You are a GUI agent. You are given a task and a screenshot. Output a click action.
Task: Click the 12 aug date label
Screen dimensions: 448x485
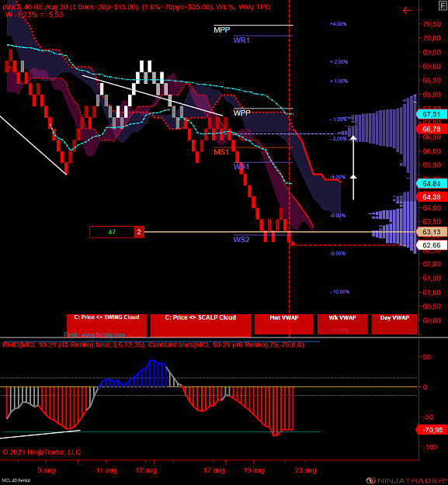(x=146, y=470)
